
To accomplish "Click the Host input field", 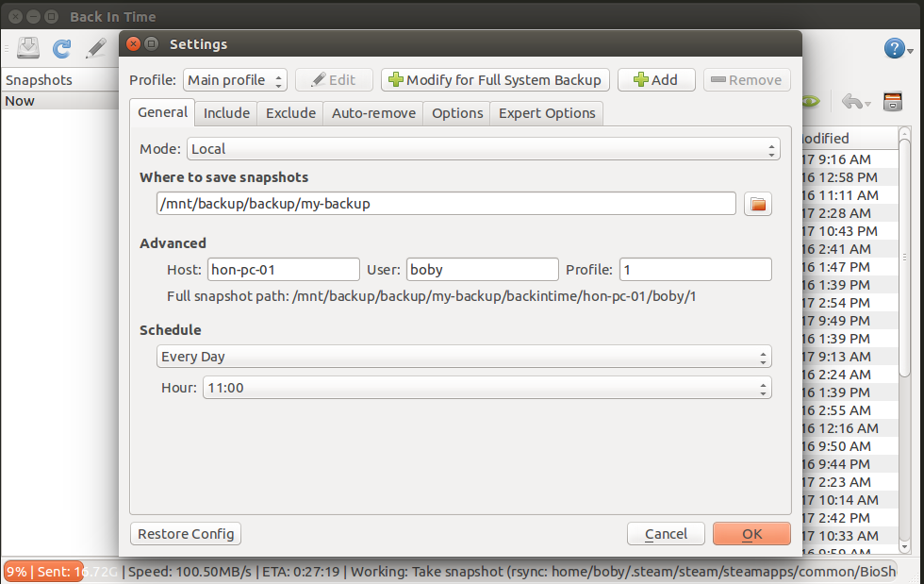I will [x=284, y=270].
